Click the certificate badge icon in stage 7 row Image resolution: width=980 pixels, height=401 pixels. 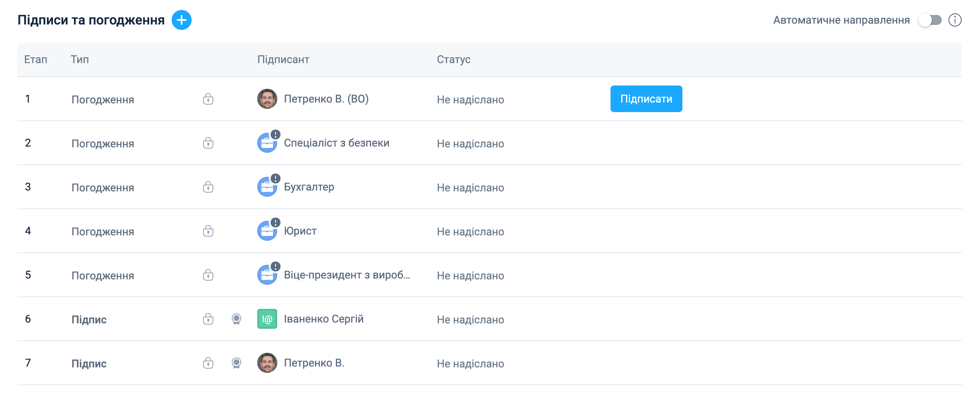(236, 363)
